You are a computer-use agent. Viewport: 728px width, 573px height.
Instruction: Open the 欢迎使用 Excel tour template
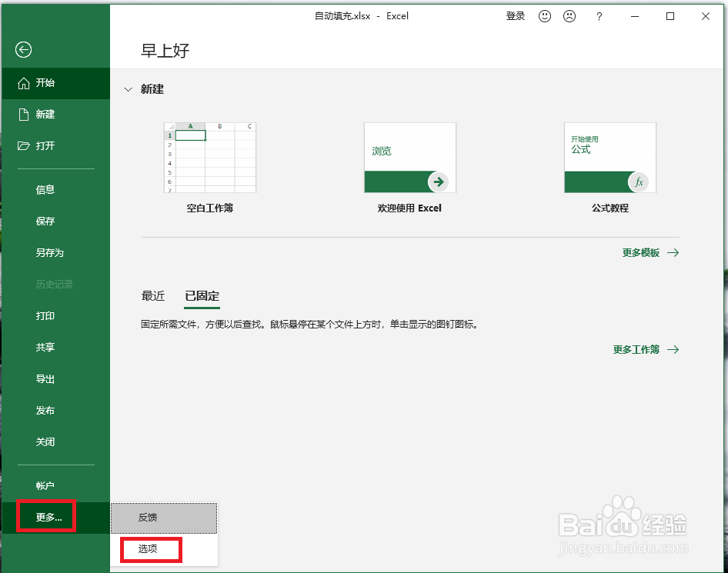(410, 158)
